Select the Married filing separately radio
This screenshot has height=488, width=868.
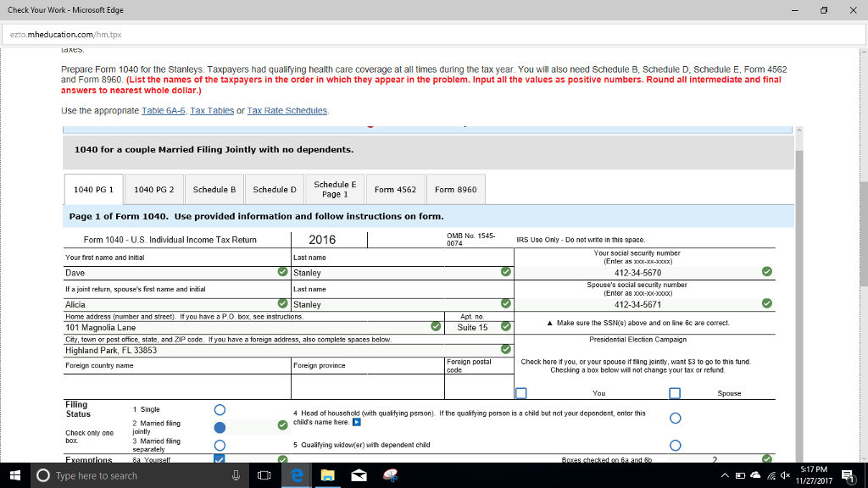click(x=220, y=445)
